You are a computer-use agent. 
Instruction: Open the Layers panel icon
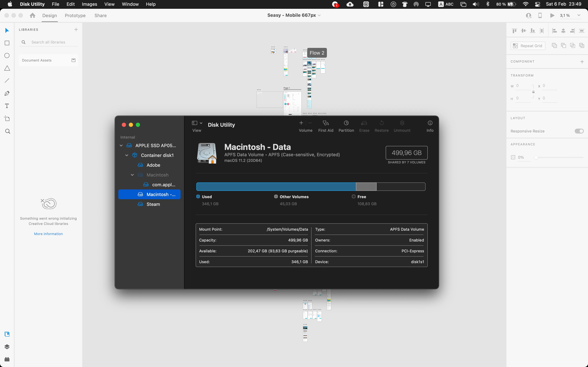[7, 347]
